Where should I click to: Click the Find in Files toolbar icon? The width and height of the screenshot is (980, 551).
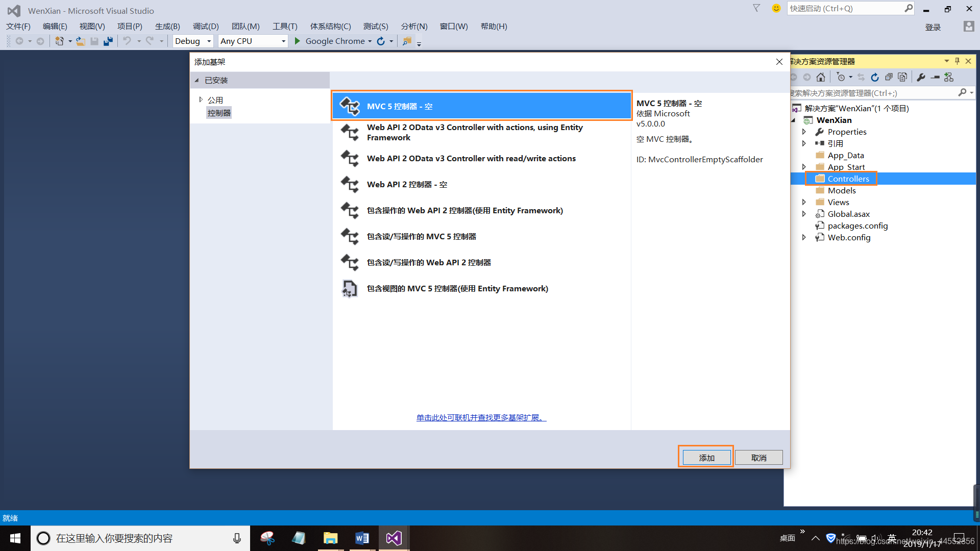click(x=407, y=41)
